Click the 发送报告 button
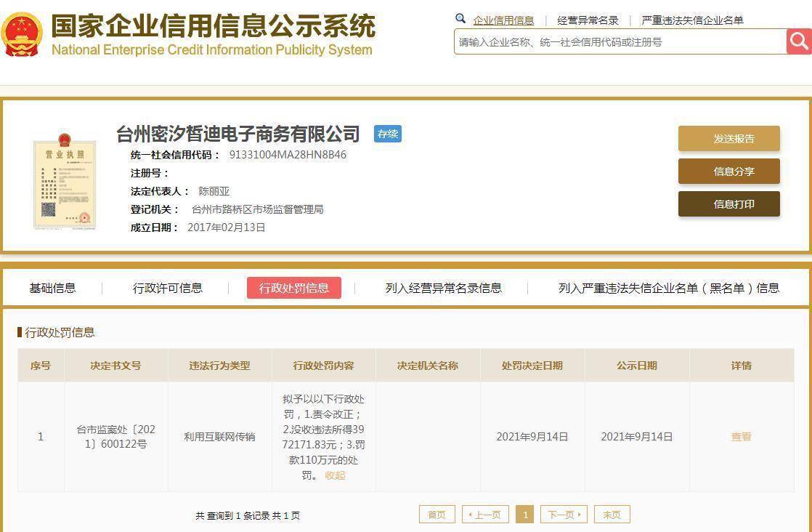The height and width of the screenshot is (532, 812). (x=728, y=138)
